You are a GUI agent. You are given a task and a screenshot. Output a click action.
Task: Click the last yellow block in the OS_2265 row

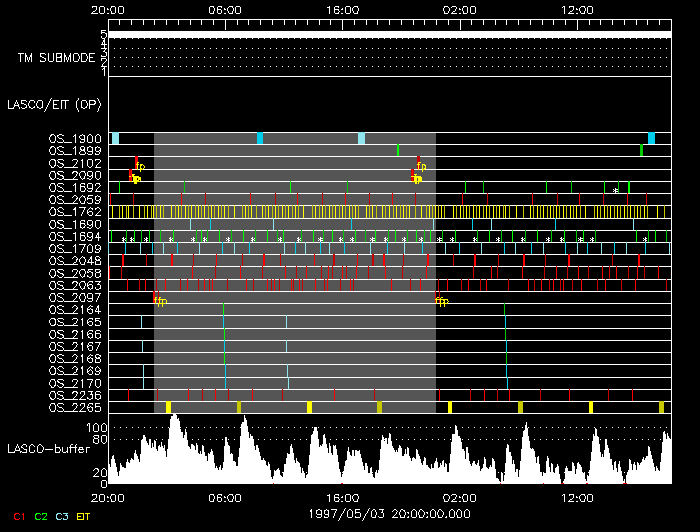point(661,407)
